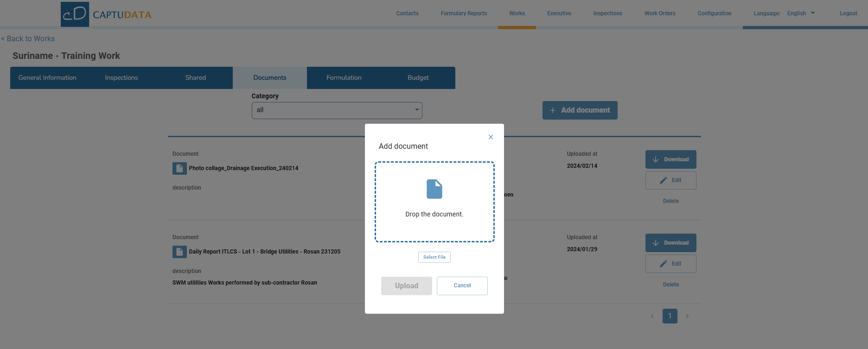Viewport: 868px width, 349px height.
Task: Click the Add document plus button
Action: coord(580,110)
